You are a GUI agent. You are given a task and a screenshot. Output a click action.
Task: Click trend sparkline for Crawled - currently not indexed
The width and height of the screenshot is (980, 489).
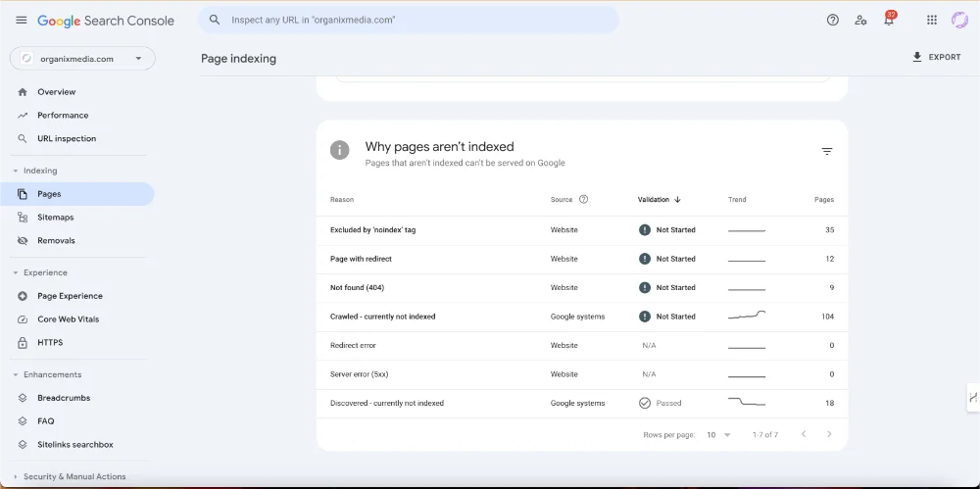[x=746, y=316]
